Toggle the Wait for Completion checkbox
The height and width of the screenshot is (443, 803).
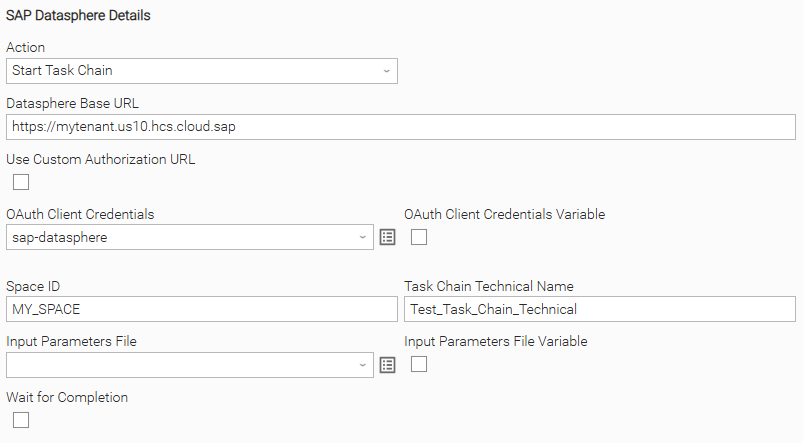(x=21, y=420)
